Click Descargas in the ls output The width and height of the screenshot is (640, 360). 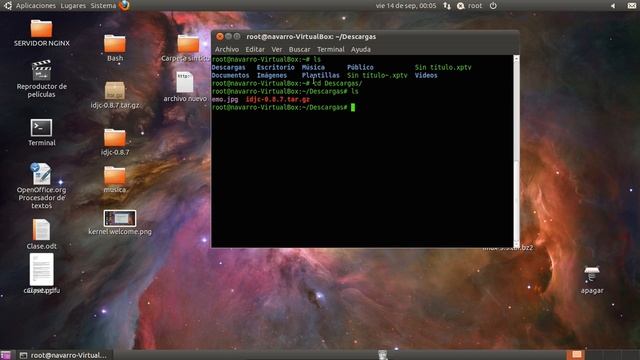click(x=229, y=67)
